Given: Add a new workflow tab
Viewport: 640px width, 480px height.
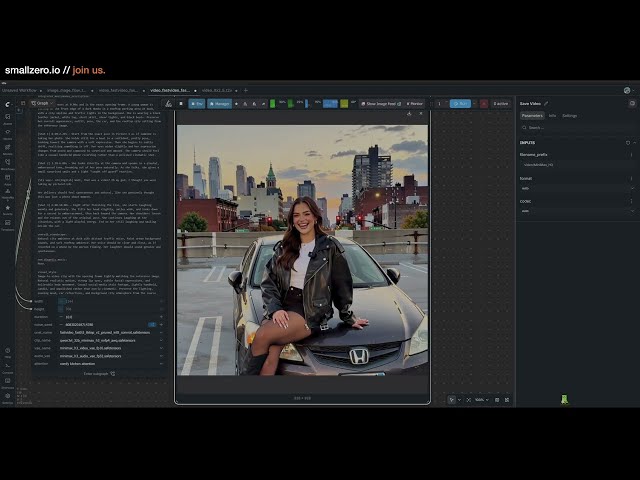Looking at the screenshot, I should pos(246,90).
